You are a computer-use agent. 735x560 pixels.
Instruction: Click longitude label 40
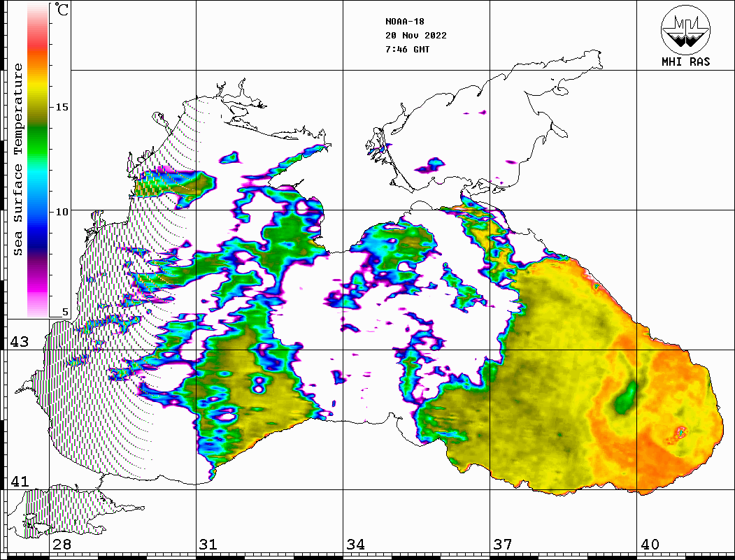point(650,545)
